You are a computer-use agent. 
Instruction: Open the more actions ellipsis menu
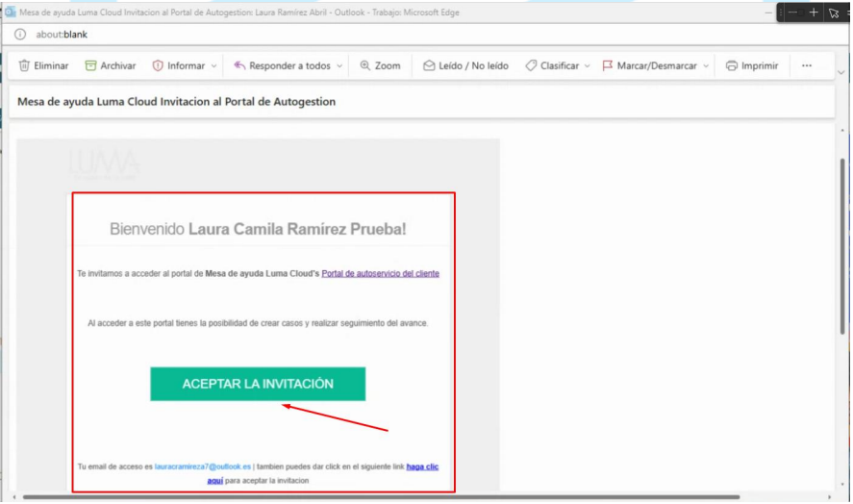pos(807,66)
